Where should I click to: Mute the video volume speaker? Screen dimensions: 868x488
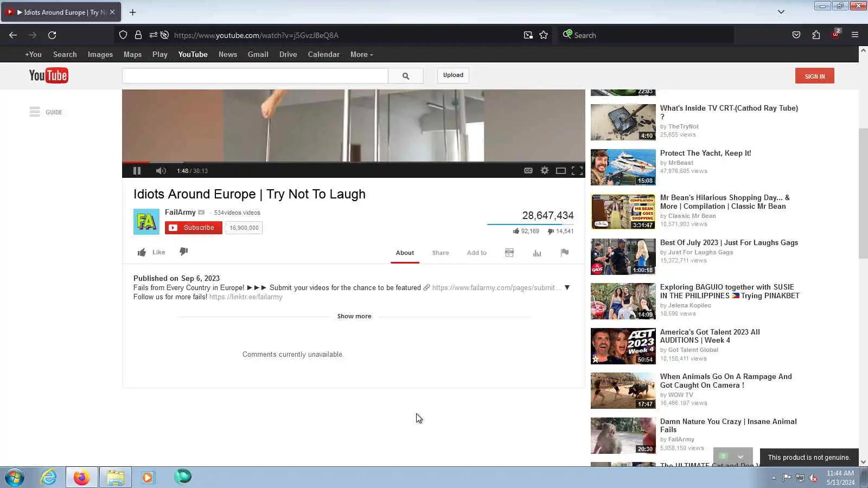161,171
